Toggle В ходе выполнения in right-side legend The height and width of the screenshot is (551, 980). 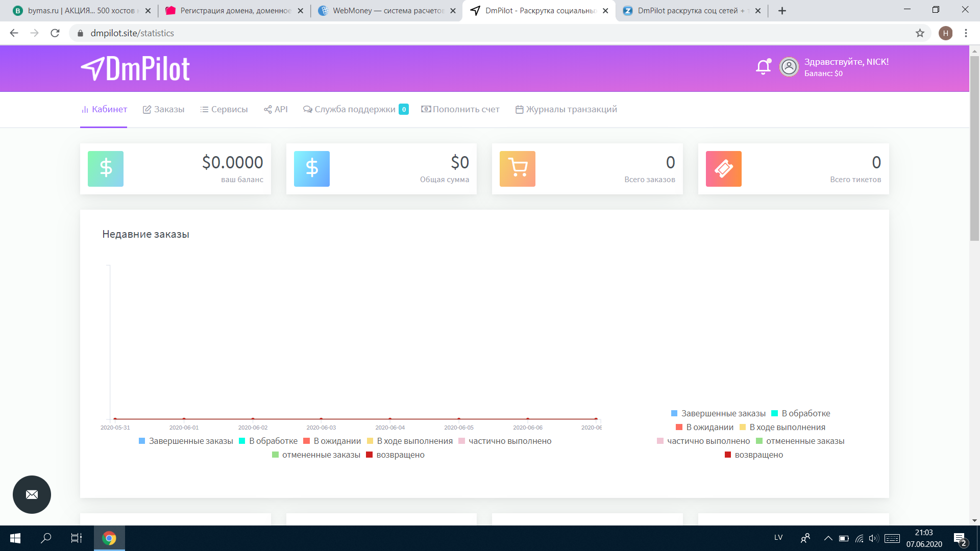point(782,427)
